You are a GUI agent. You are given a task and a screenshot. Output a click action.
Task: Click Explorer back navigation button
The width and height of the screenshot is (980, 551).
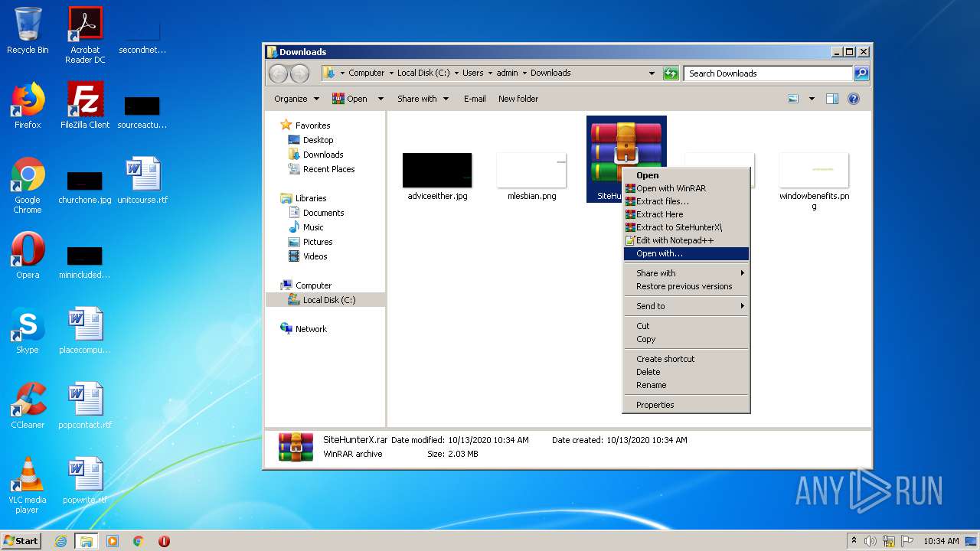(278, 73)
